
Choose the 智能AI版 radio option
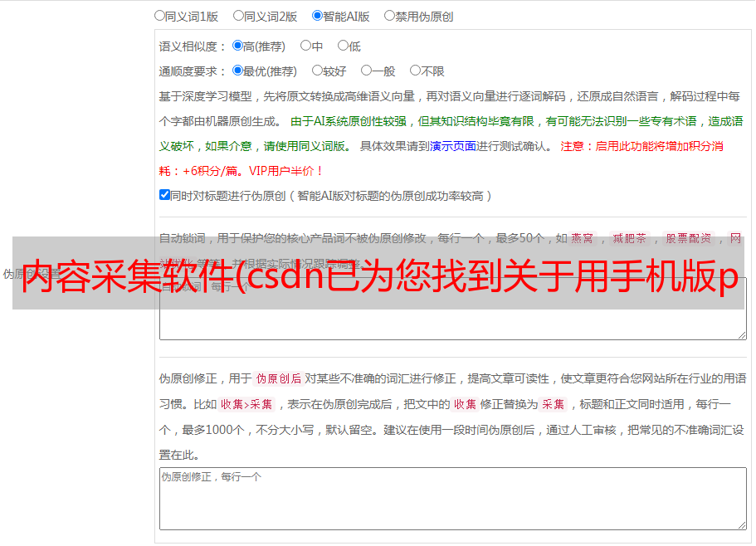click(x=317, y=16)
